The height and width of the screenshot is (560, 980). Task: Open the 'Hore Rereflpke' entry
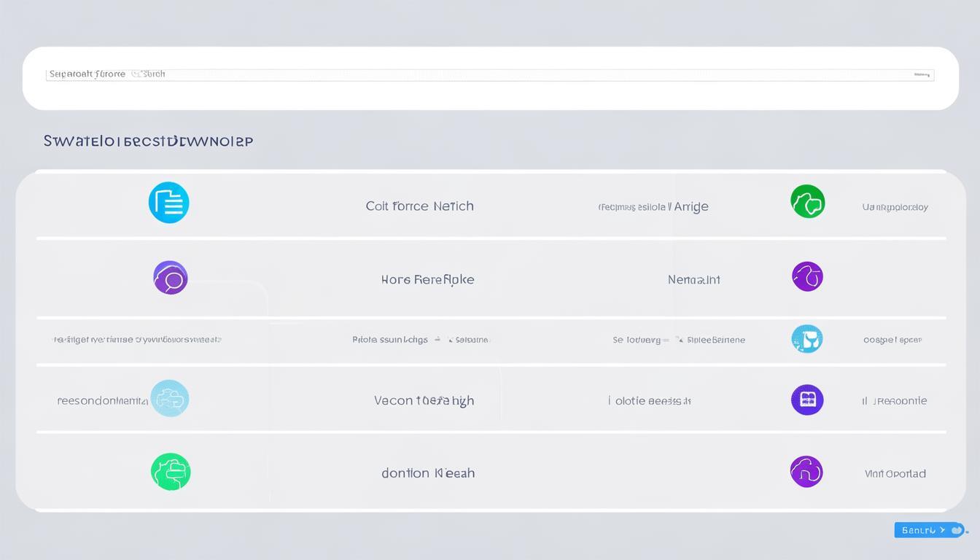(x=427, y=279)
